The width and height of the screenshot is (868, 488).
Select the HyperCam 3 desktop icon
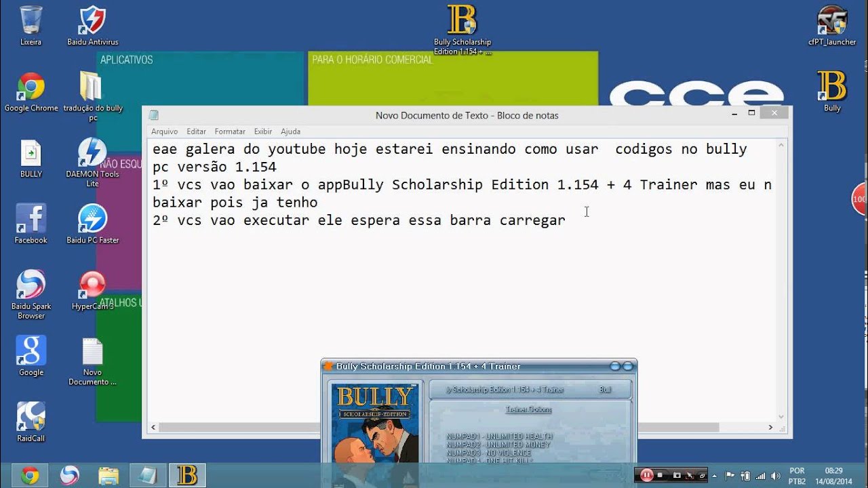[92, 291]
